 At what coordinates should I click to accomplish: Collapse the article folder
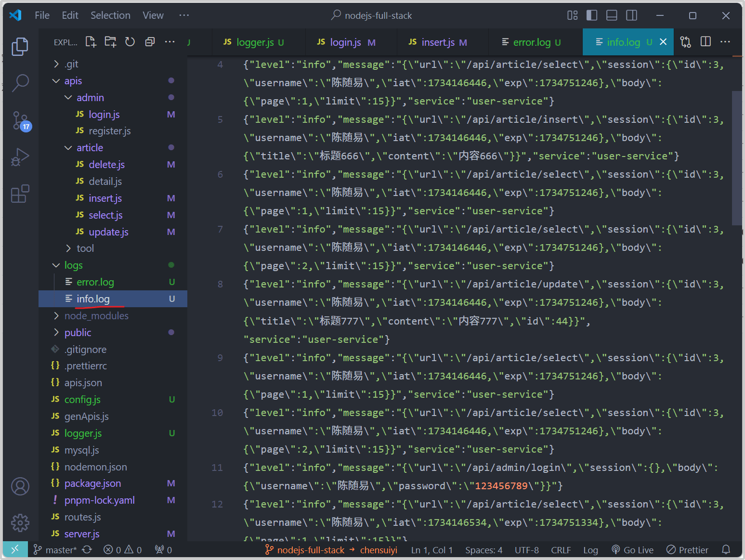pos(113,148)
